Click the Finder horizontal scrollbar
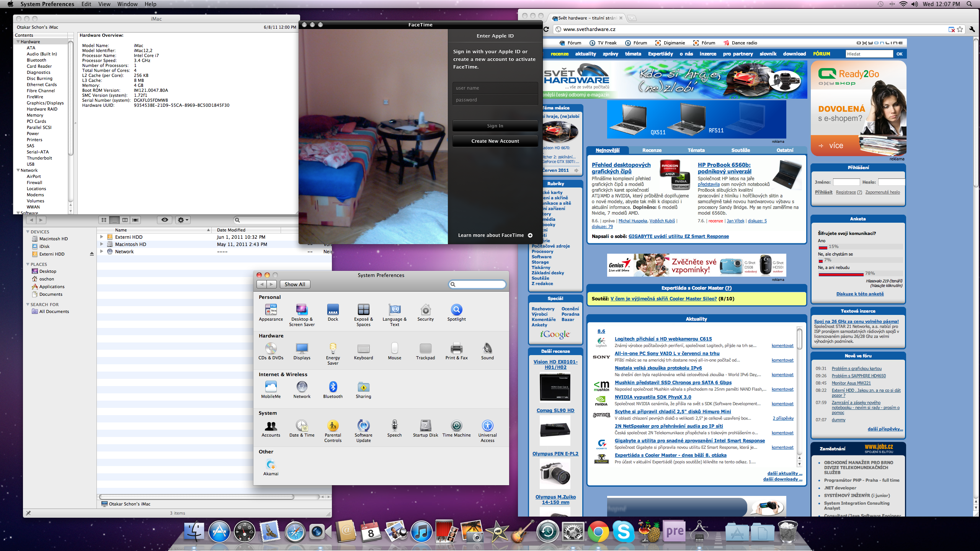980x551 pixels. (x=197, y=497)
